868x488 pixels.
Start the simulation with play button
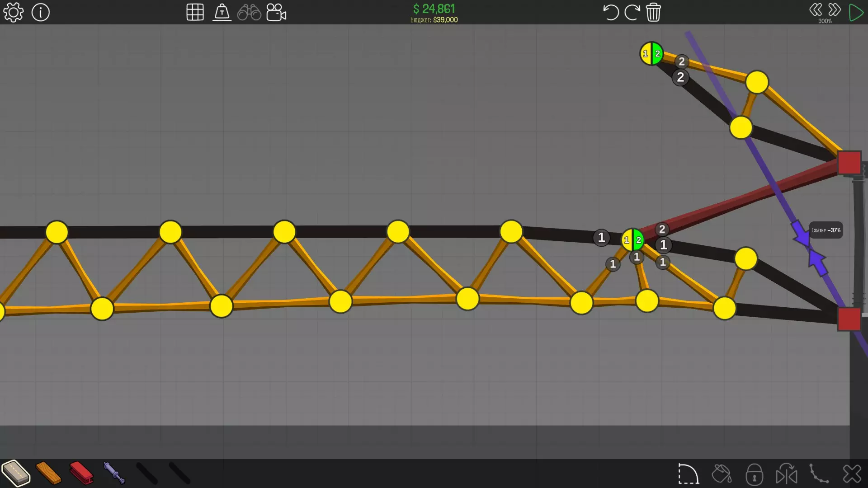(x=855, y=12)
